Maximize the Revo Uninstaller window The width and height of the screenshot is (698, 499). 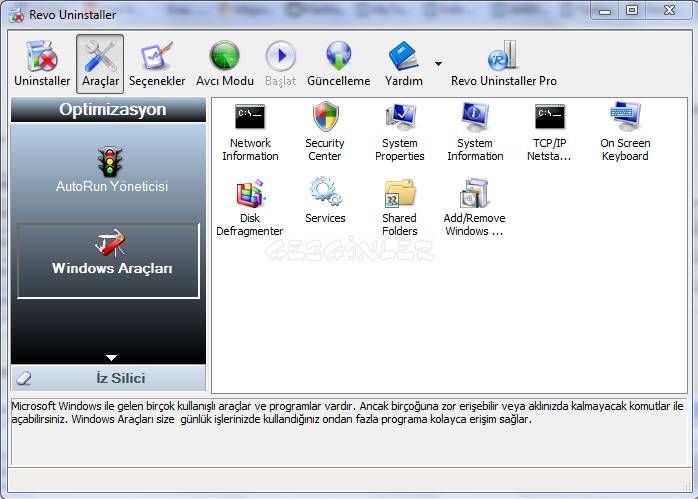632,10
